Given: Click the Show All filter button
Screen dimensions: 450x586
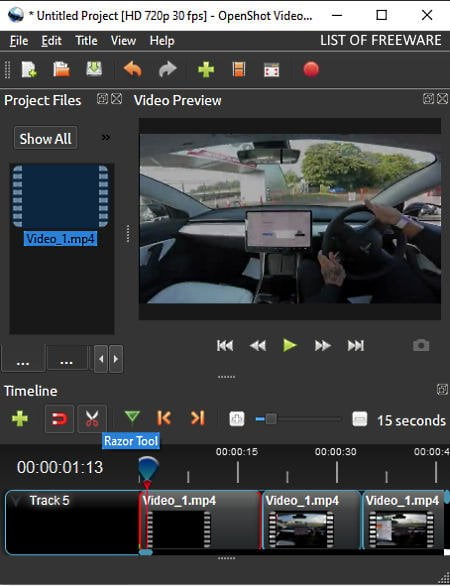Looking at the screenshot, I should pyautogui.click(x=46, y=138).
